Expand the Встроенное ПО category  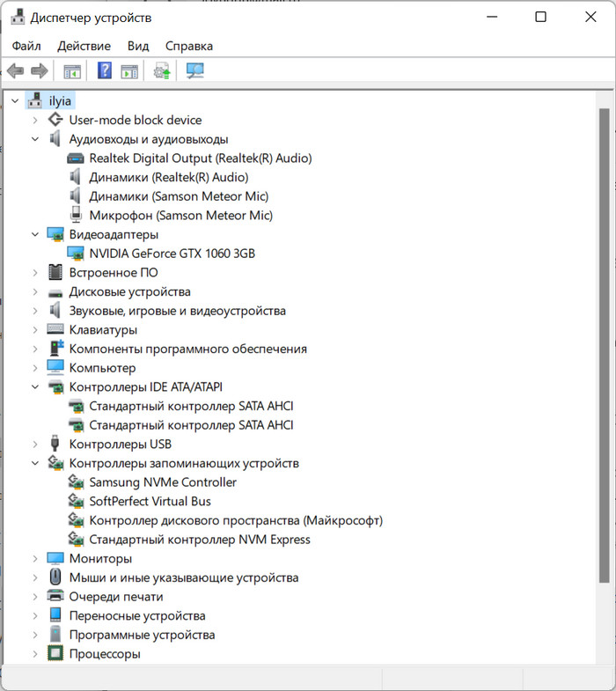35,273
